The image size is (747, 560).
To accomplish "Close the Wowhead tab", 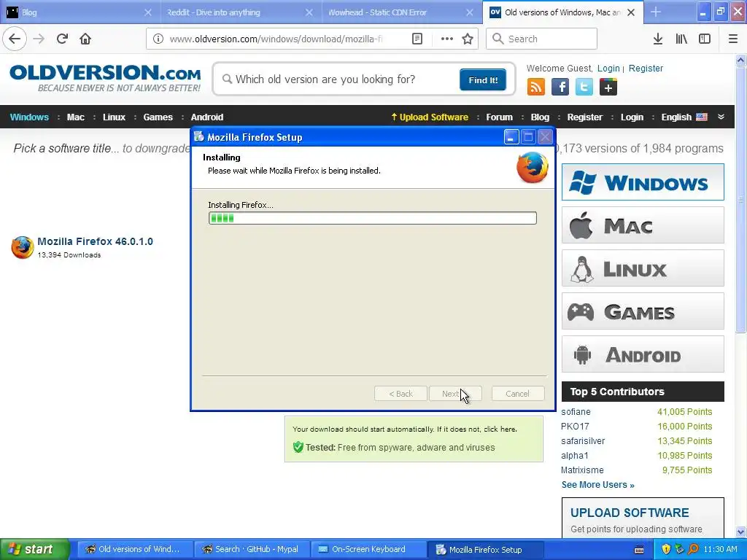I will tap(470, 12).
